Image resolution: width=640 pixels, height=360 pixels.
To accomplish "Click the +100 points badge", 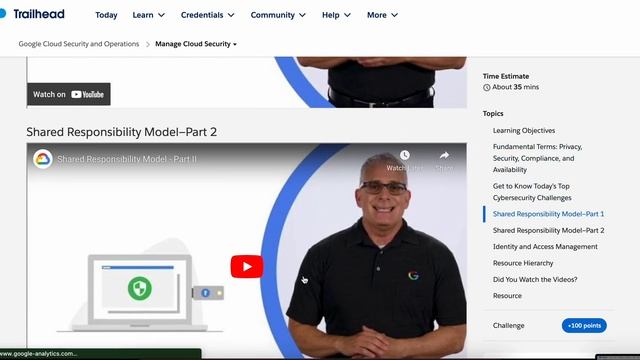I will (x=584, y=325).
